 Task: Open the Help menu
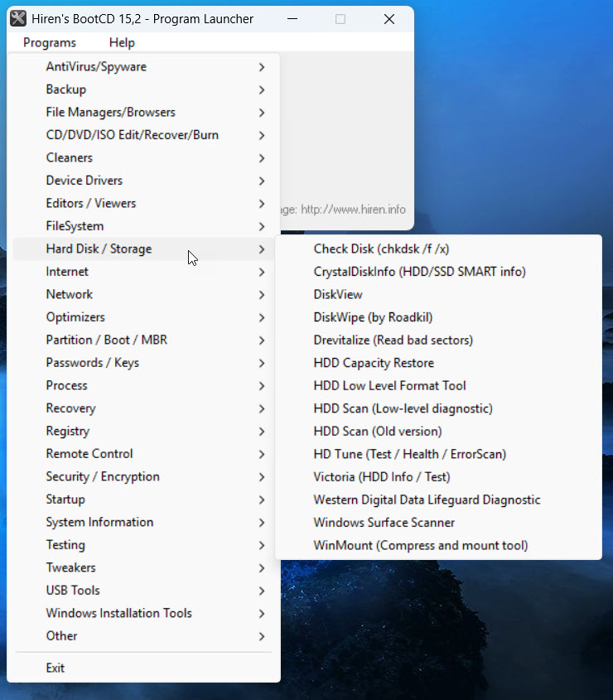[x=122, y=42]
